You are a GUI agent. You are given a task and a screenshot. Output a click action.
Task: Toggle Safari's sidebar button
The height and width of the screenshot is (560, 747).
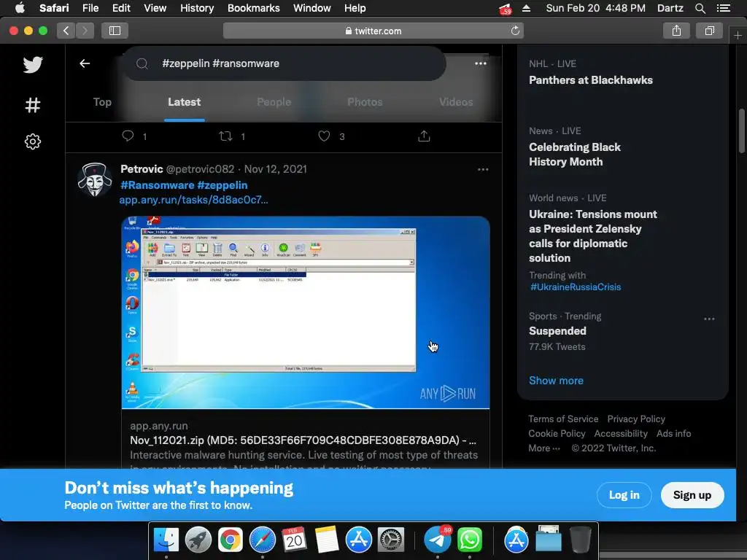tap(115, 31)
